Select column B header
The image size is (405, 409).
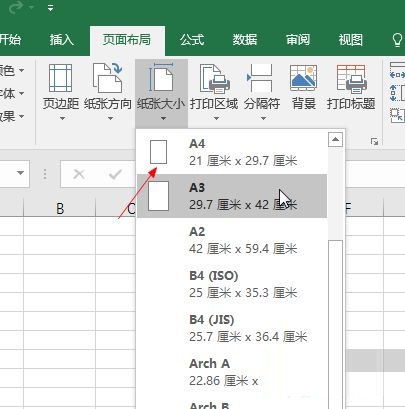tap(60, 208)
